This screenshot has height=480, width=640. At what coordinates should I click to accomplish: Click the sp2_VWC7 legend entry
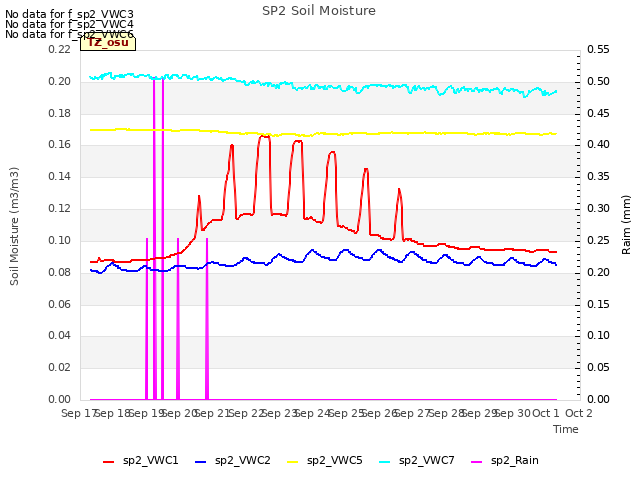pos(417,461)
